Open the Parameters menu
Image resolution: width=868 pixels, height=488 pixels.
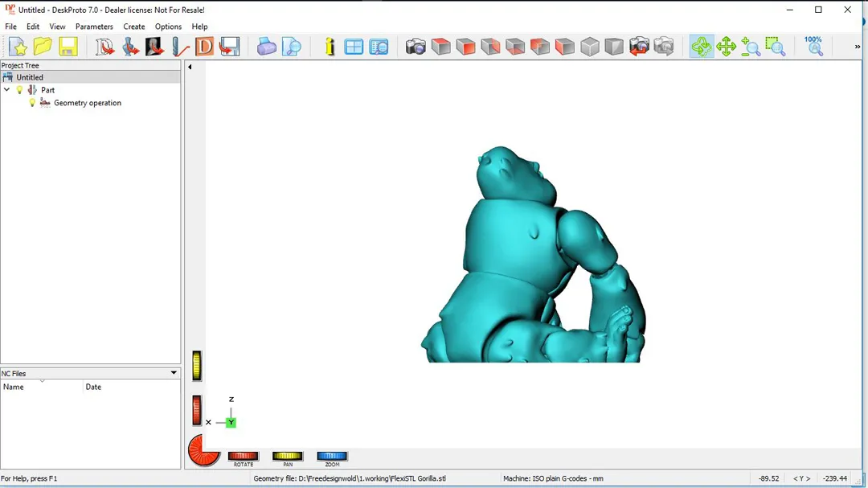94,27
